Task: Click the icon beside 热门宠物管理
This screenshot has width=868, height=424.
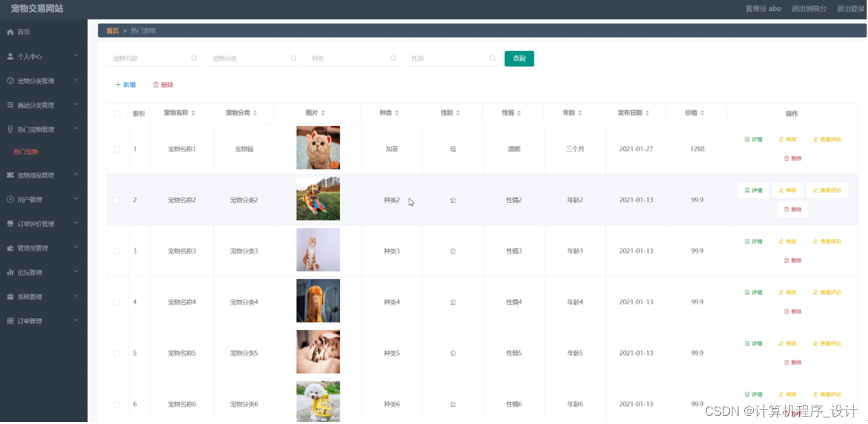Action: coord(10,129)
